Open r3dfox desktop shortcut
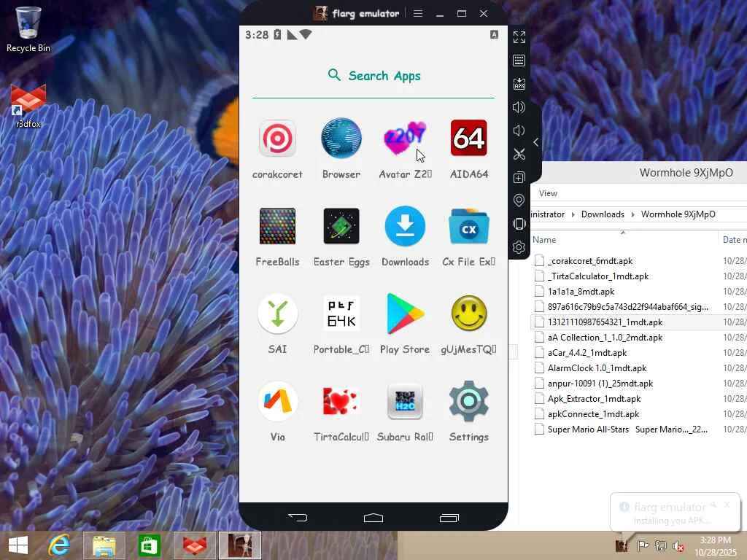This screenshot has height=560, width=747. point(28,106)
